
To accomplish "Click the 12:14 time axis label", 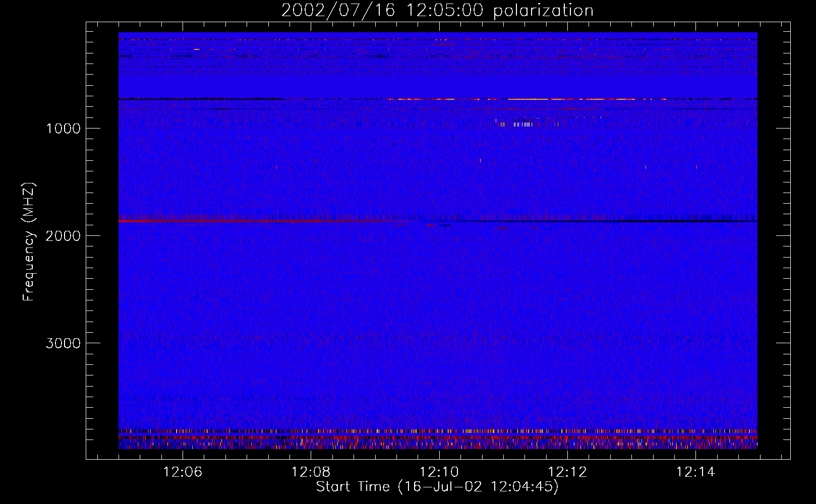I will click(x=695, y=472).
